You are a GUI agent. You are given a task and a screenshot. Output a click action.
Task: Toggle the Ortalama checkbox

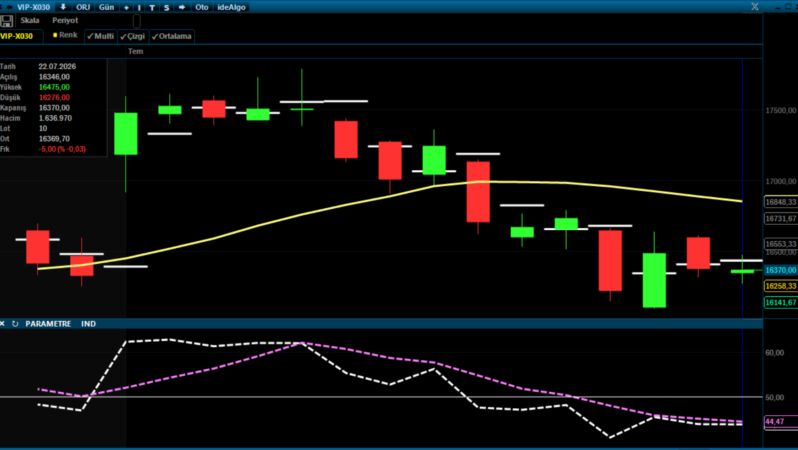pyautogui.click(x=172, y=36)
